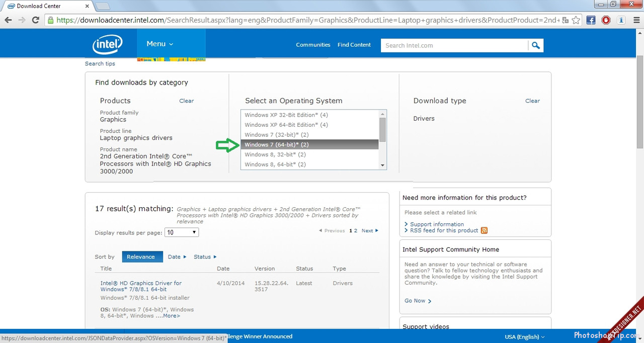Bookmark this page with the star icon
644x343 pixels.
[576, 20]
